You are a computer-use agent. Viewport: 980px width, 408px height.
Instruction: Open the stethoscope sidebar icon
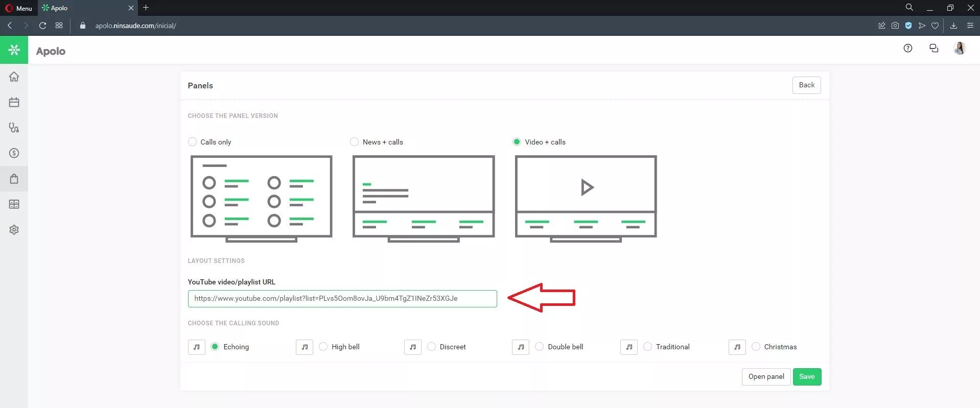(14, 128)
